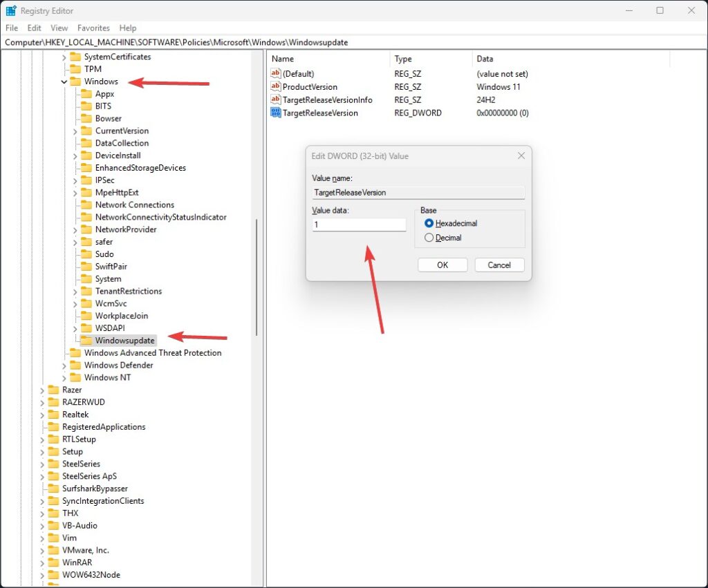This screenshot has height=588, width=708.
Task: Click the EnhancedStorageDevices folder icon
Action: 86,167
